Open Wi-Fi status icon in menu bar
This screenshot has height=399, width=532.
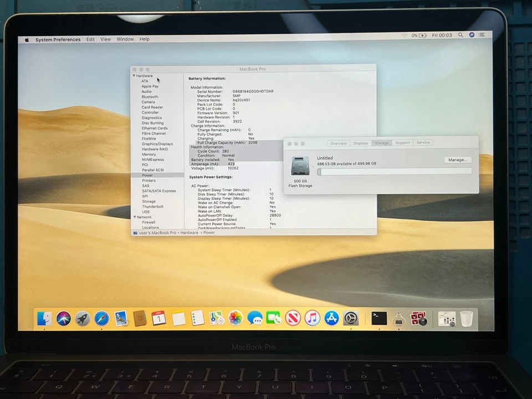pyautogui.click(x=404, y=35)
